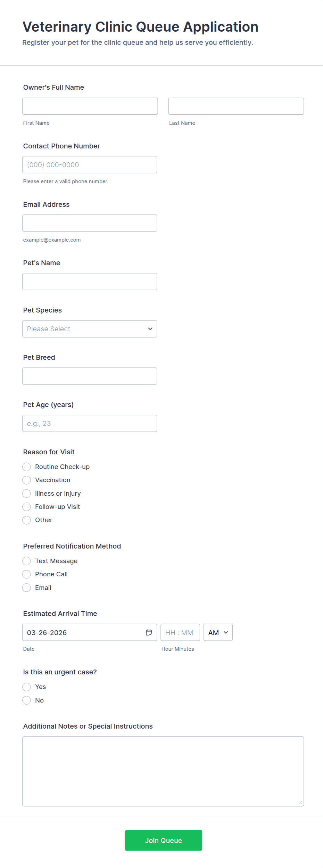
Task: Open the AM/PM selector
Action: (218, 632)
